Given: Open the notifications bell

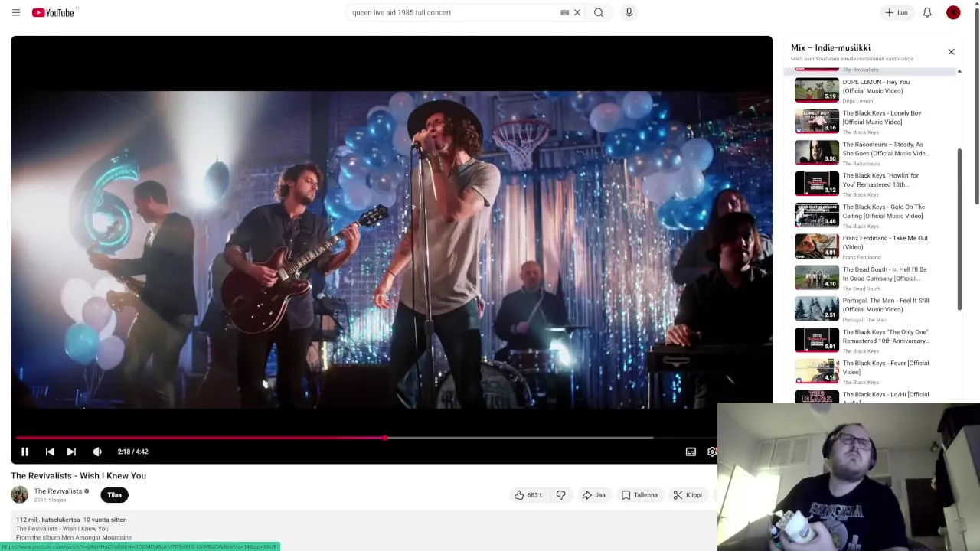Looking at the screenshot, I should click(927, 12).
